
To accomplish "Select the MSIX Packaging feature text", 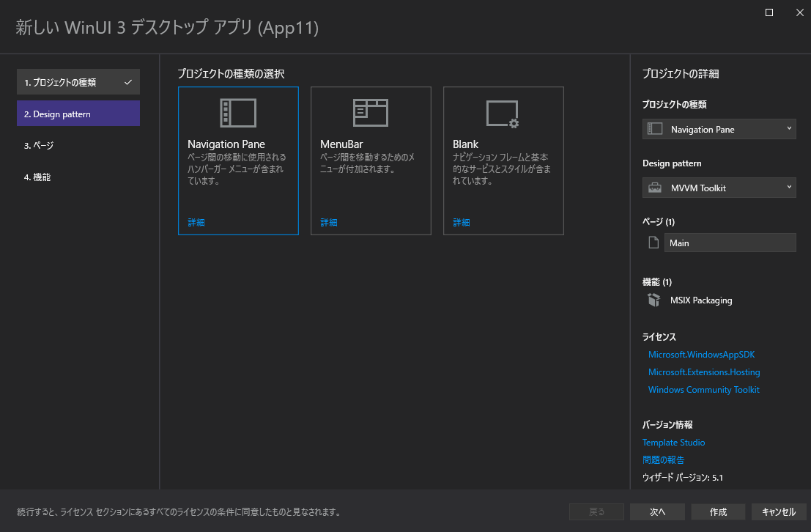I will (x=701, y=300).
